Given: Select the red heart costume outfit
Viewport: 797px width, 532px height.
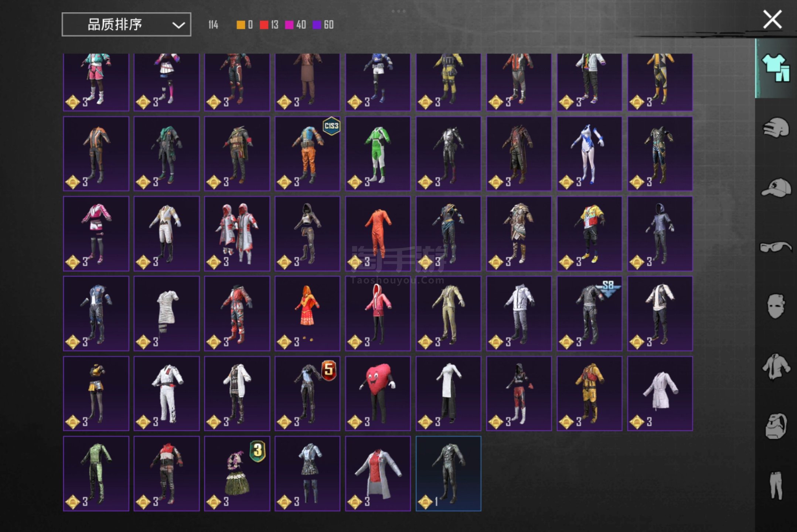Looking at the screenshot, I should click(378, 393).
